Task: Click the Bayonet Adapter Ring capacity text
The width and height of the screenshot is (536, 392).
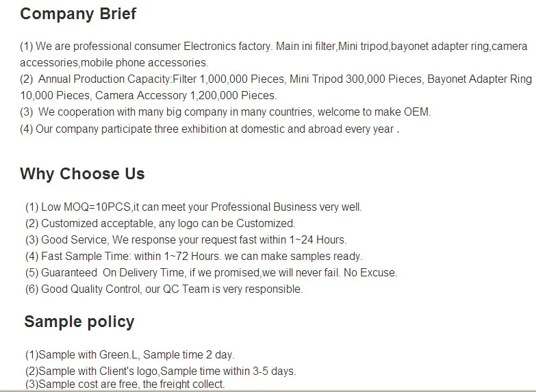Action: pos(479,79)
